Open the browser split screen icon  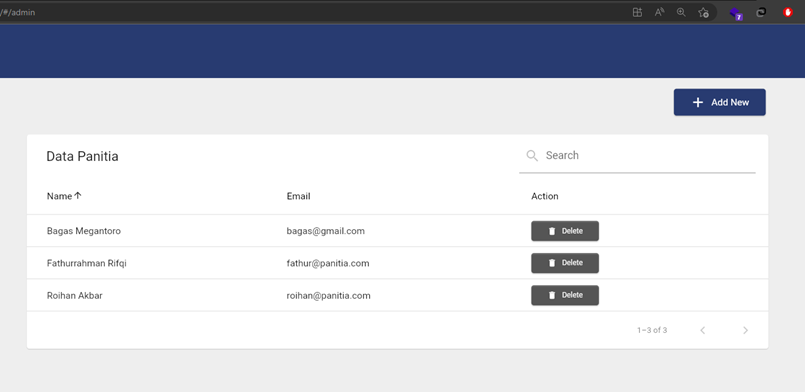pyautogui.click(x=637, y=12)
